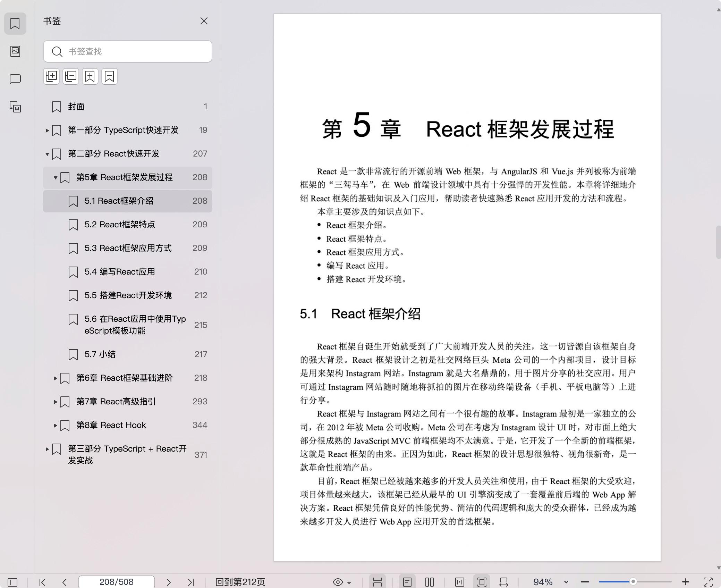
Task: Close the bookmarks panel
Action: (x=204, y=21)
